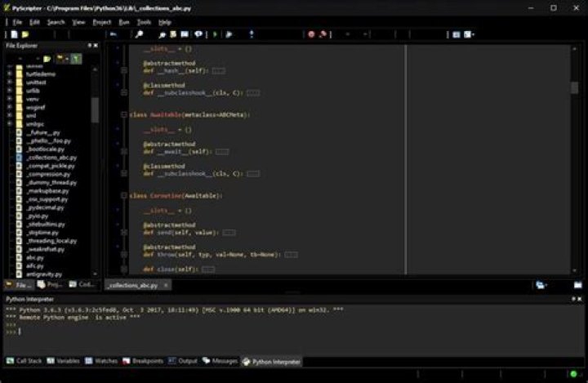Open the Run menu
588x383 pixels.
[124, 23]
